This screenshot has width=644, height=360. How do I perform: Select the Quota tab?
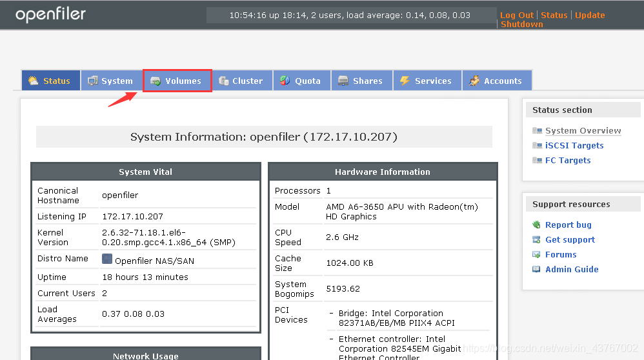pos(302,81)
